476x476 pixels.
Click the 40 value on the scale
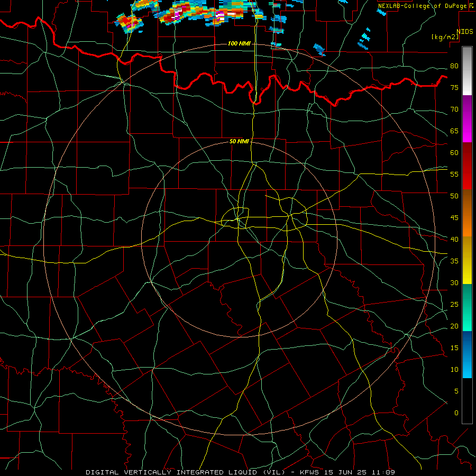(454, 239)
